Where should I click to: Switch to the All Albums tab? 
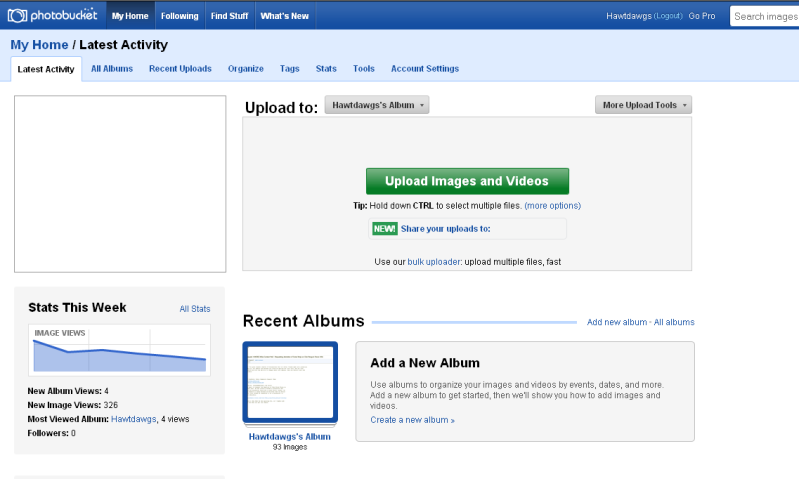point(111,69)
